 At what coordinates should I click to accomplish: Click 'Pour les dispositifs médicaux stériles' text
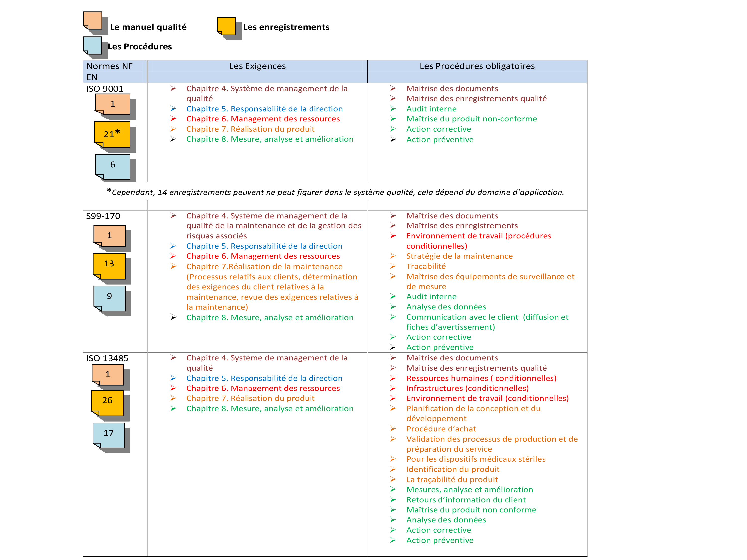476,459
